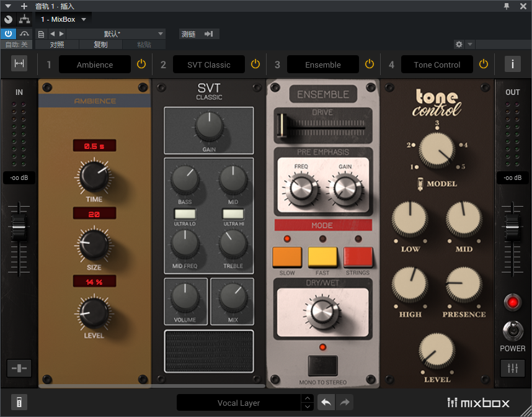Click the rack device icon in footer
Viewport: 532px width, 417px height.
(19, 402)
